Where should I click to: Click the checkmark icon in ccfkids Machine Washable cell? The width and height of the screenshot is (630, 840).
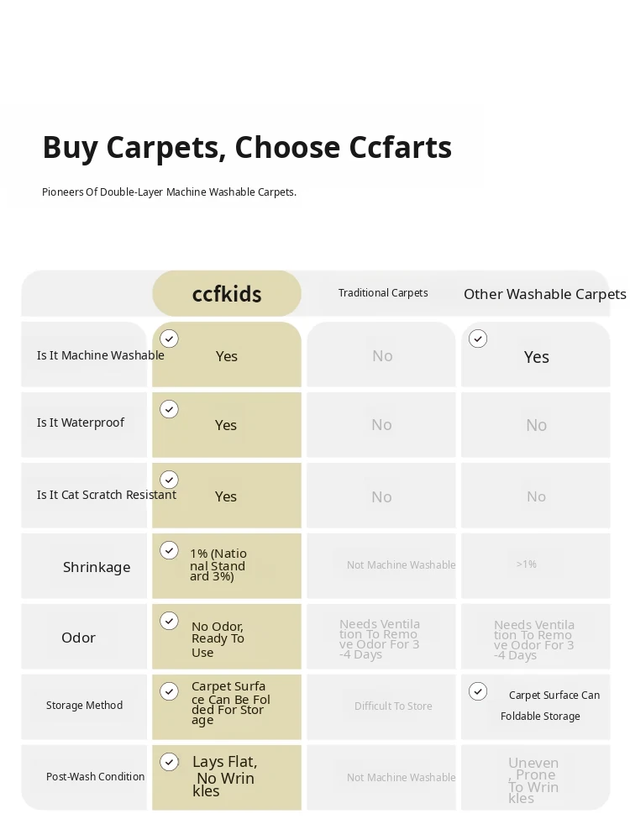[x=170, y=339]
